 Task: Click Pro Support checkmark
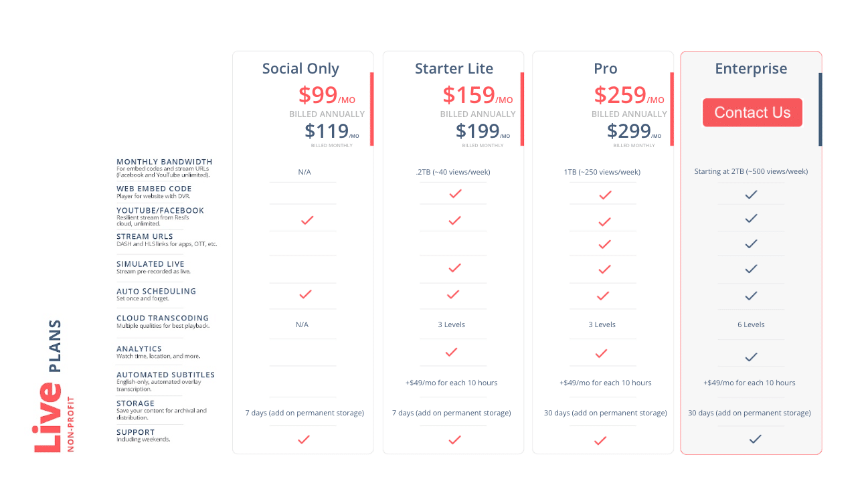[x=600, y=441]
